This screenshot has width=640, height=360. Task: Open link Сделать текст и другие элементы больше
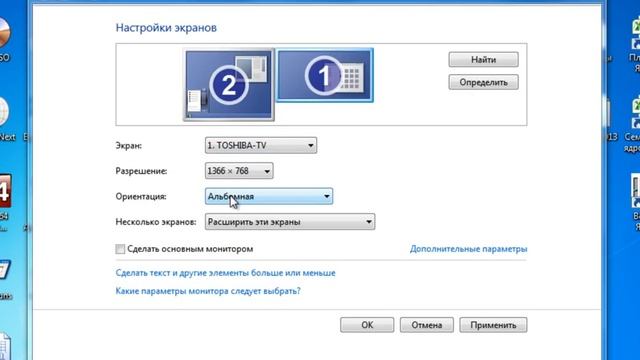[x=225, y=273]
